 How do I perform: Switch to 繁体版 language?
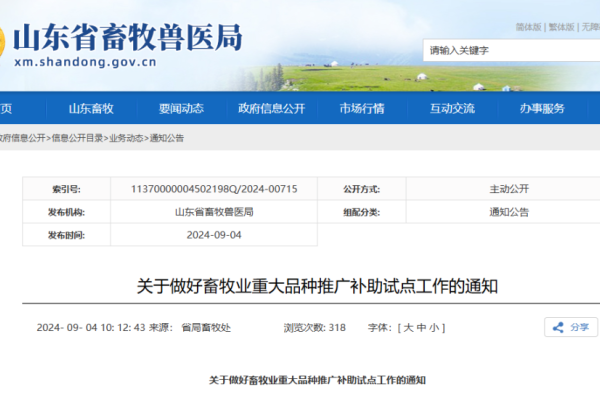[561, 27]
